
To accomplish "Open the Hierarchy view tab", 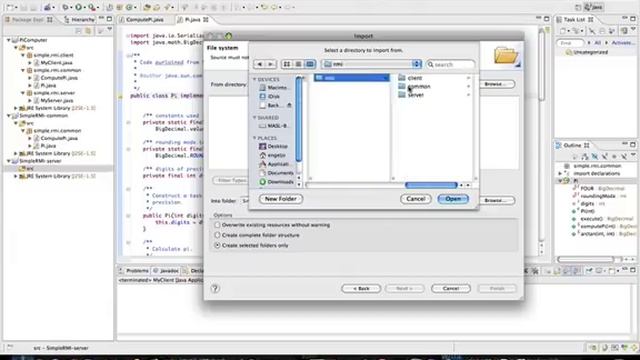I will [x=79, y=19].
